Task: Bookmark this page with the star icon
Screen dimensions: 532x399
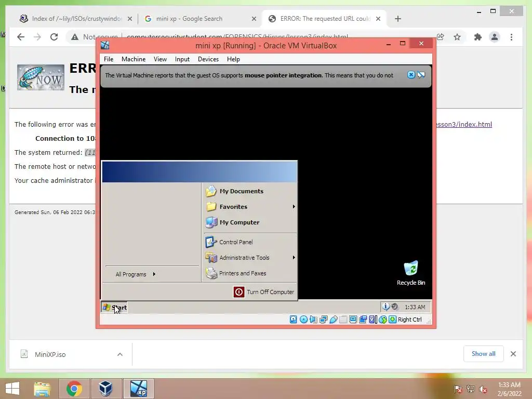Action: [457, 37]
